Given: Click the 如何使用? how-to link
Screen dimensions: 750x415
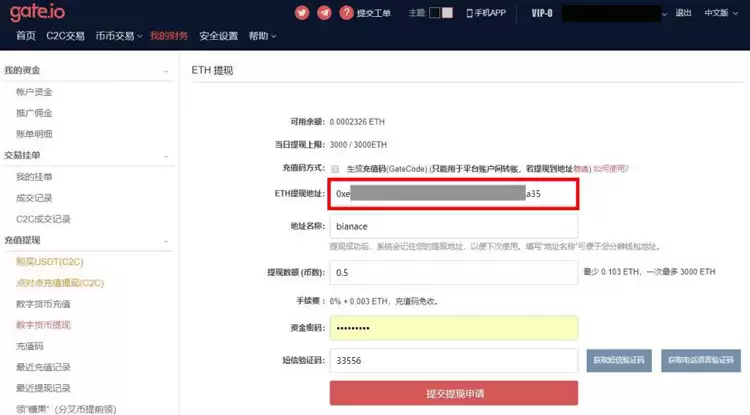Looking at the screenshot, I should (x=611, y=168).
